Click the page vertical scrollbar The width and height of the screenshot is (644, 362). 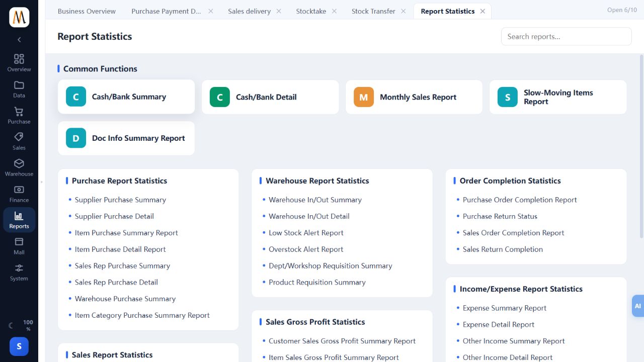click(x=641, y=146)
